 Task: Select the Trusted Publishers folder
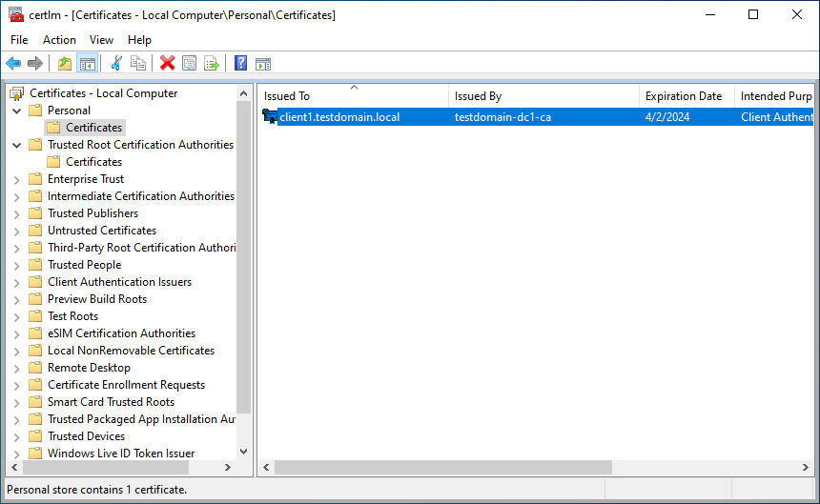92,213
